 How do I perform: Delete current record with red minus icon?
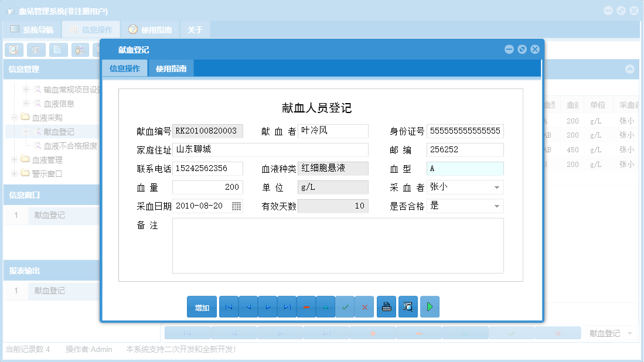[x=306, y=306]
